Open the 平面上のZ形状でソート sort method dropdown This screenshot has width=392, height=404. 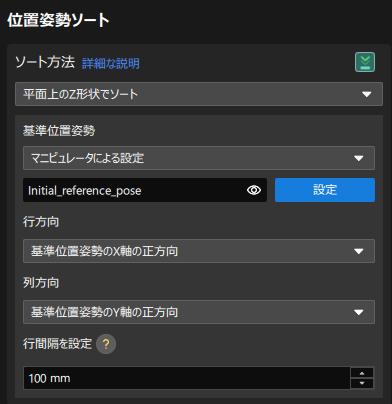click(199, 94)
